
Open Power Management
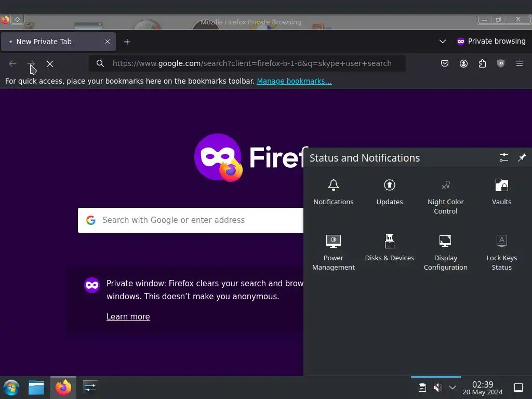click(x=333, y=252)
